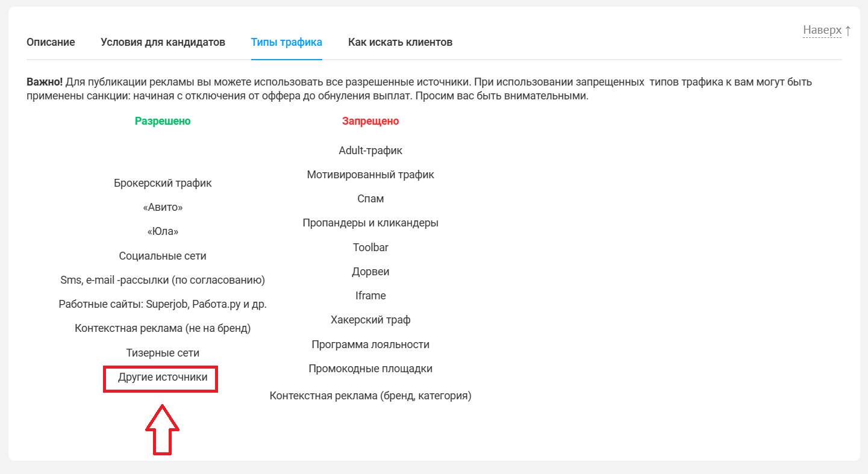The width and height of the screenshot is (868, 474).
Task: Select Социальные сети item
Action: pos(163,256)
